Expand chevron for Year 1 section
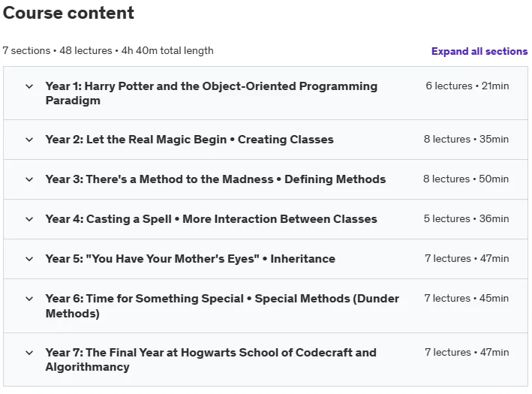The height and width of the screenshot is (394, 532). tap(29, 86)
